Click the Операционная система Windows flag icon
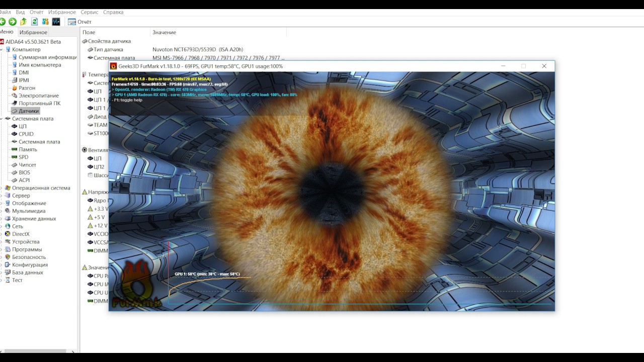 point(8,188)
